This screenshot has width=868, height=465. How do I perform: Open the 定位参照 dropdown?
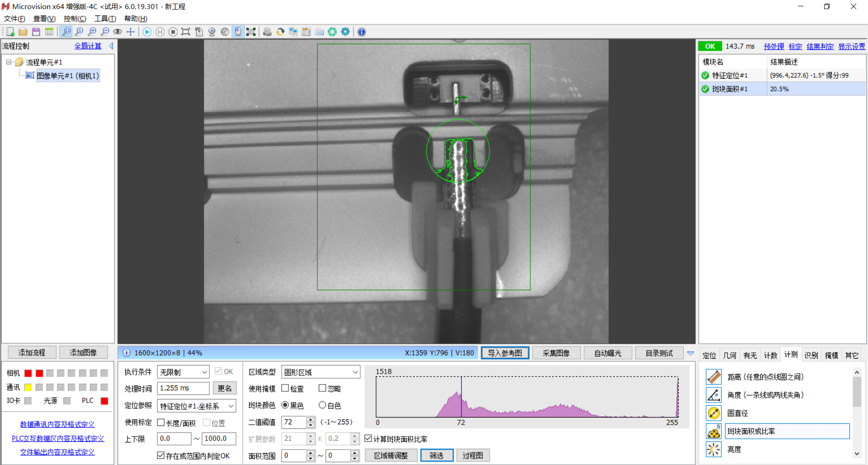pos(197,406)
